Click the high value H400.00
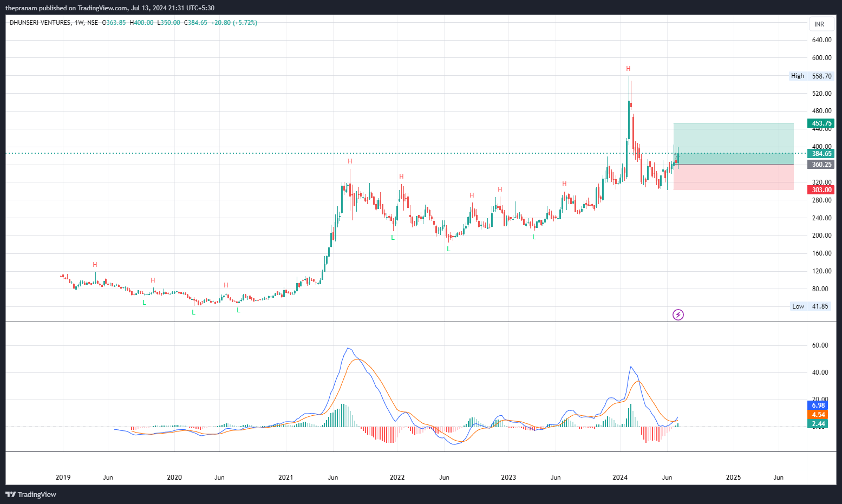The width and height of the screenshot is (842, 504). pyautogui.click(x=141, y=23)
